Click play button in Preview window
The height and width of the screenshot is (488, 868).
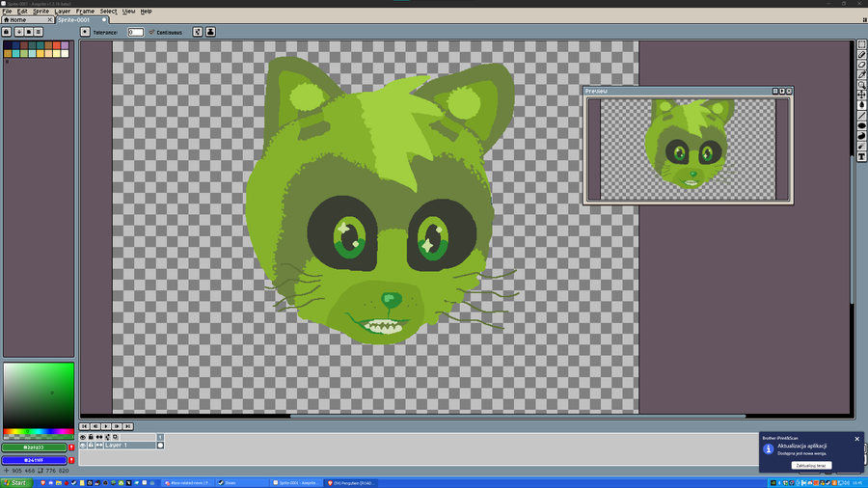782,91
